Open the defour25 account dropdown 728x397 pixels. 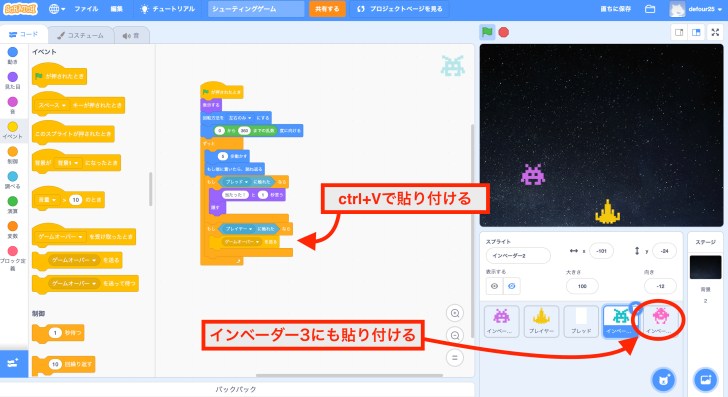click(696, 9)
